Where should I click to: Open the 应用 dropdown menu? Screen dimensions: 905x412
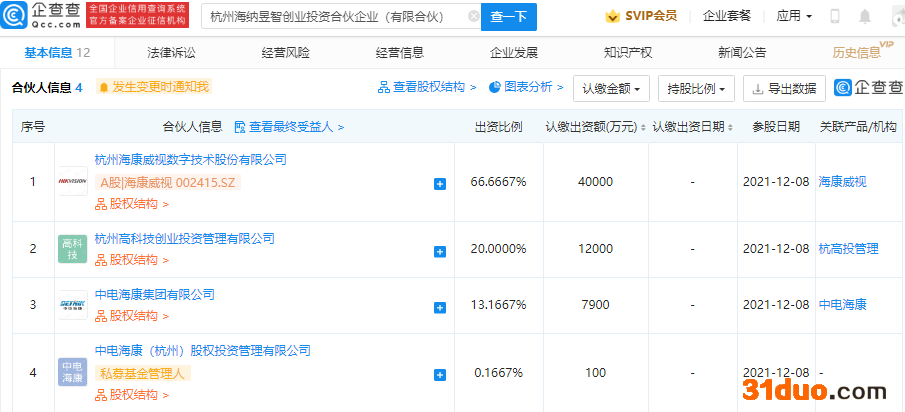click(x=794, y=16)
